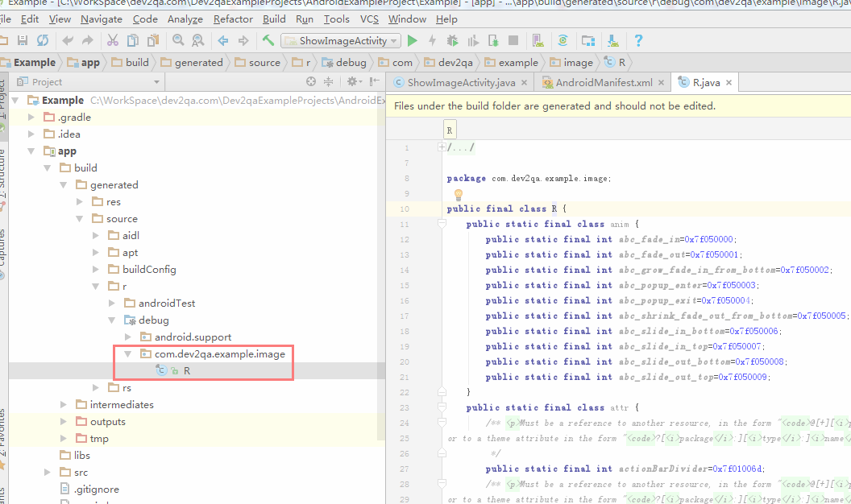Click the Project panel settings gear icon
Image resolution: width=851 pixels, height=504 pixels.
point(352,81)
